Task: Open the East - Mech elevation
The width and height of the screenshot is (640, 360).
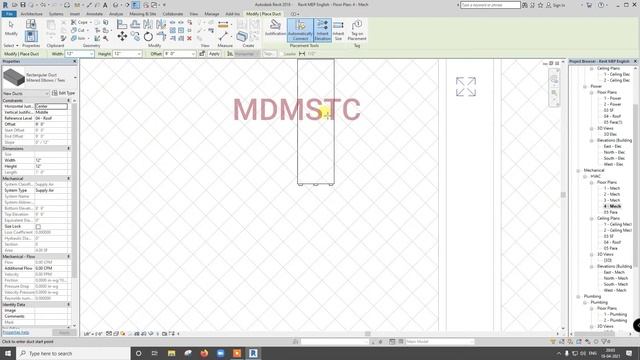Action: tap(614, 272)
